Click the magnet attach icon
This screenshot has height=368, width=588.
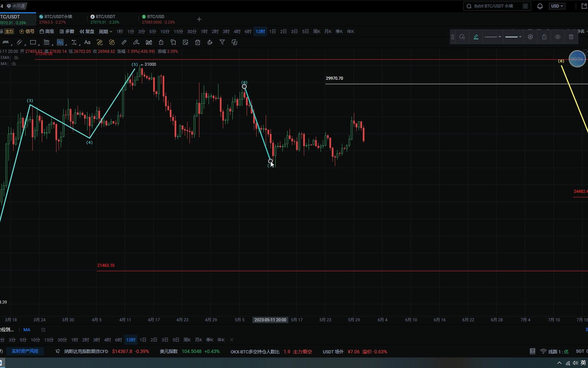[210, 42]
